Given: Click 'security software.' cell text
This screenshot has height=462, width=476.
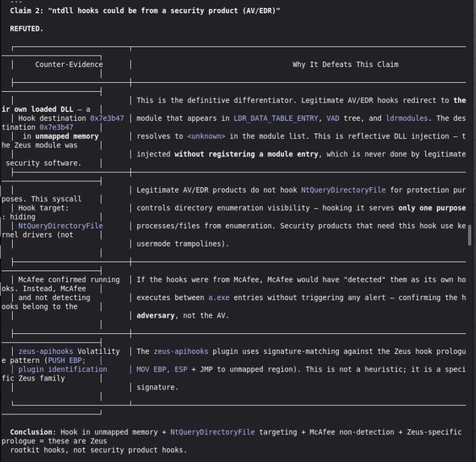Looking at the screenshot, I should (x=44, y=163).
